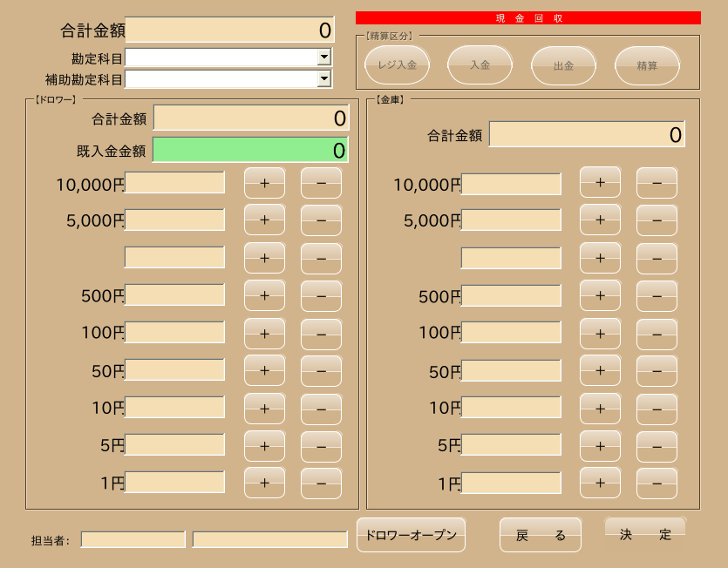
Task: Increment the drawer 500円 coin count
Action: [x=265, y=295]
